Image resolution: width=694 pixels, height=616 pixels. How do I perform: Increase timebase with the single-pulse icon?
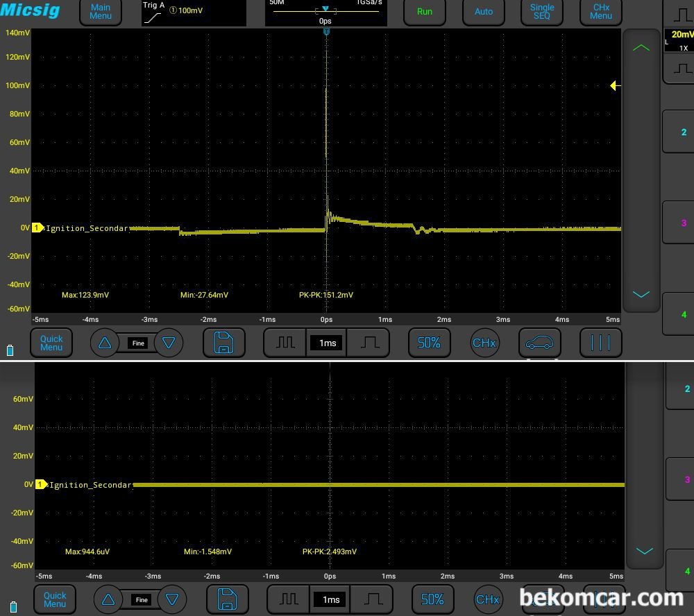click(369, 343)
